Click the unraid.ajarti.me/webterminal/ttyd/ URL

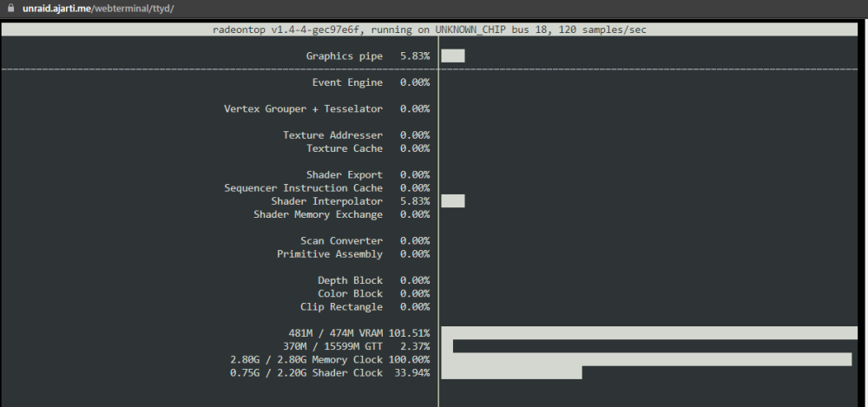pyautogui.click(x=99, y=9)
